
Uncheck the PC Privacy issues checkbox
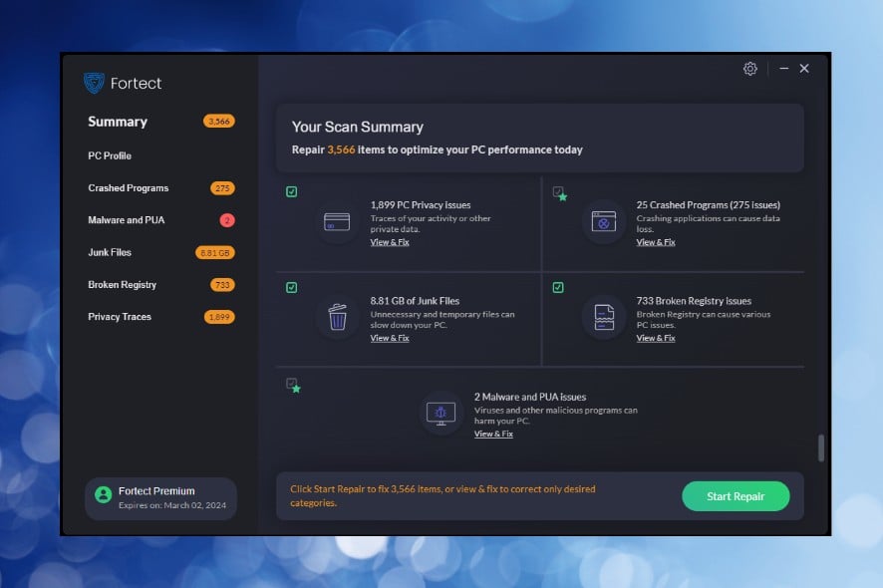click(x=292, y=192)
